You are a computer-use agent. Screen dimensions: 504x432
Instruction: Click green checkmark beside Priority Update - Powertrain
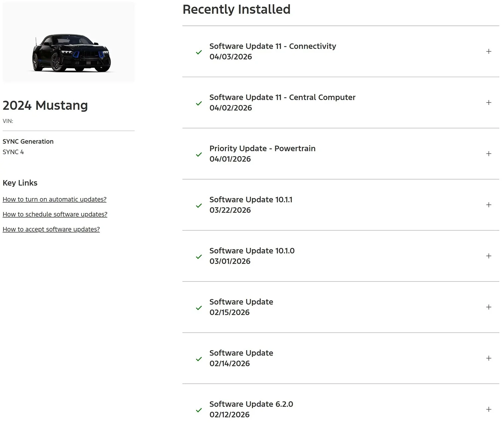click(x=199, y=155)
